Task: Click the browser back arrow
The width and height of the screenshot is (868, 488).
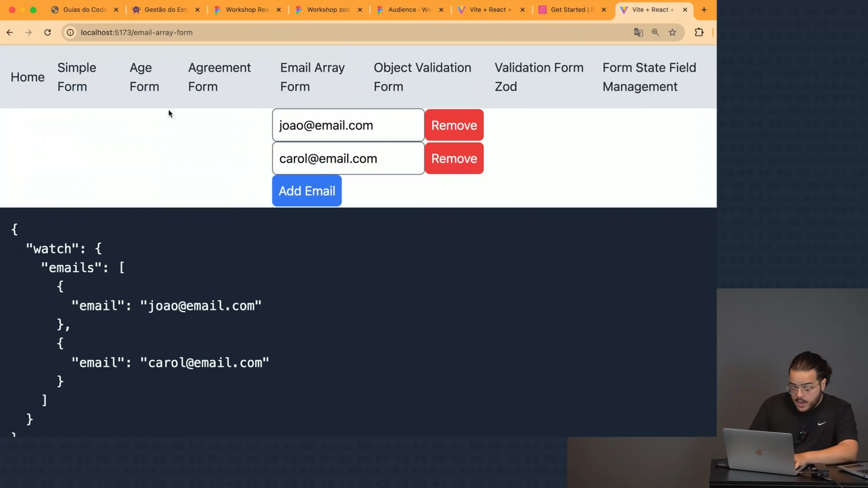Action: point(10,33)
